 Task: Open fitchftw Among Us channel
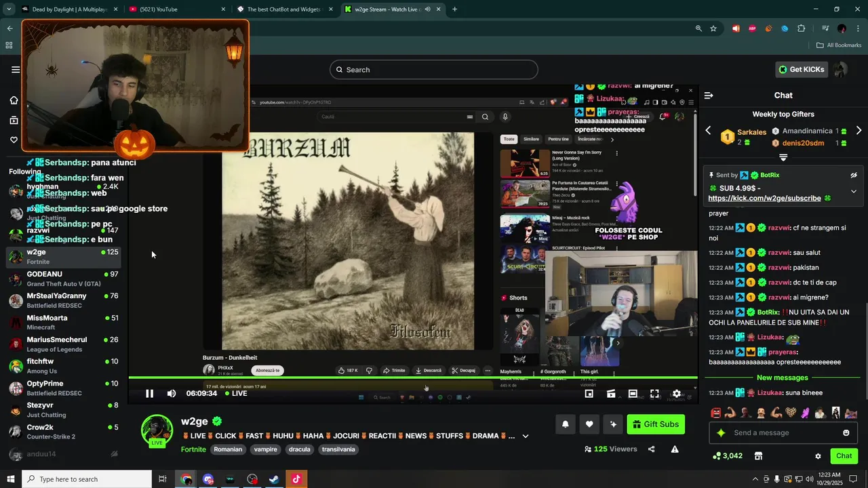tap(64, 366)
